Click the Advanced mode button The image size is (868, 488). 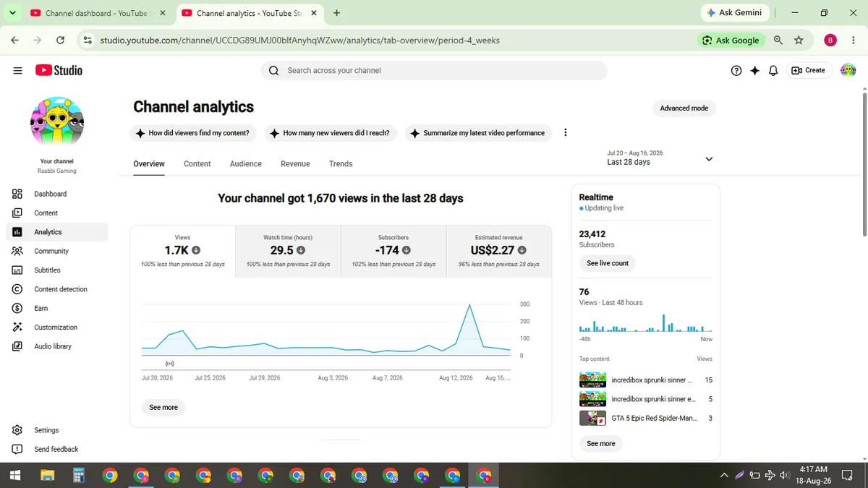[x=684, y=108]
